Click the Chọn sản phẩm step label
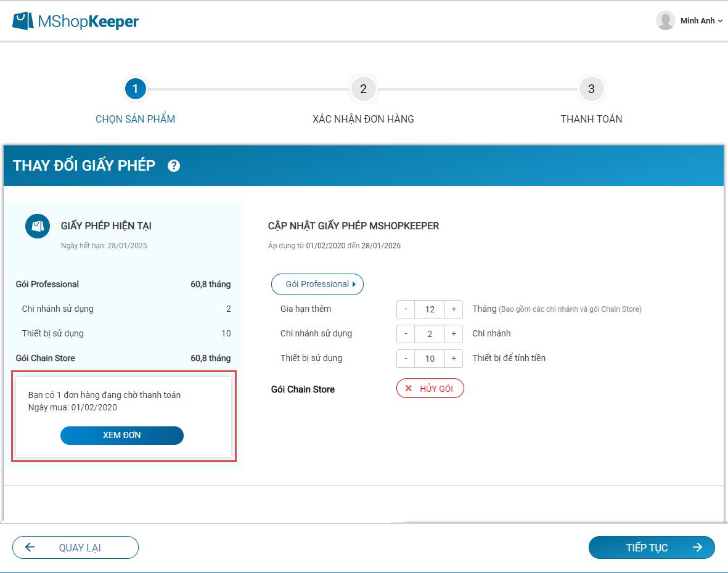 135,120
